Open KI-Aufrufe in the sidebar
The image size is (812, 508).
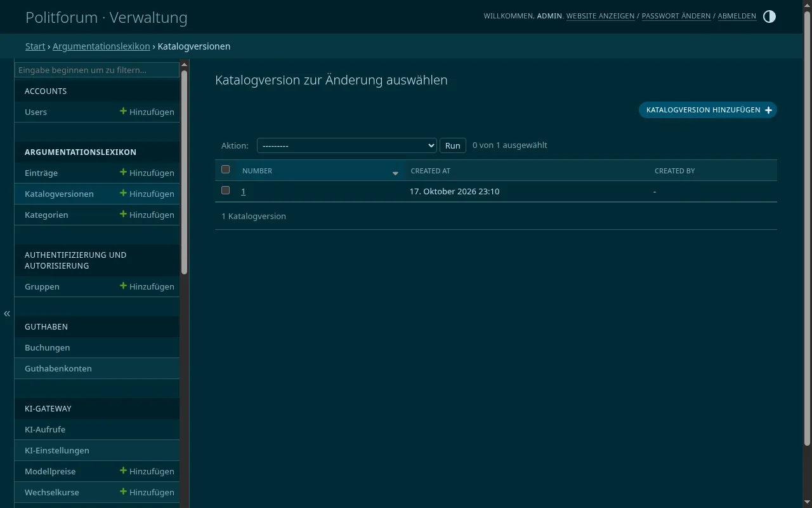click(45, 429)
